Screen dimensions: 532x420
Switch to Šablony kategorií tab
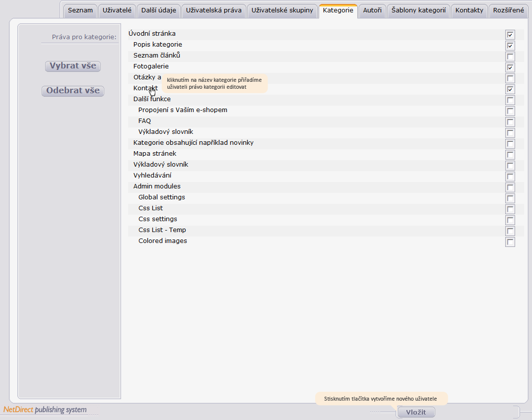(x=419, y=10)
